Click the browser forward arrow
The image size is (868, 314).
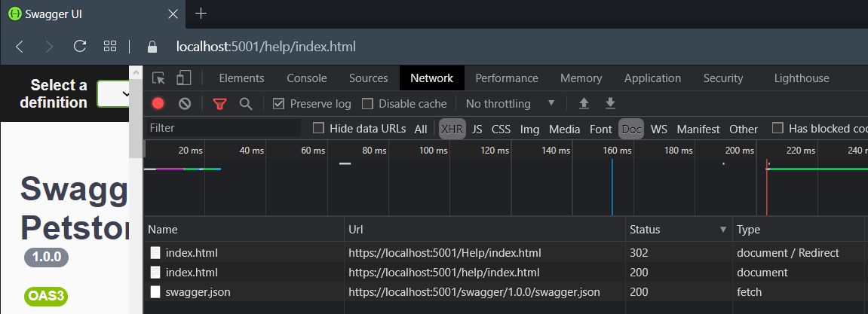(x=49, y=47)
